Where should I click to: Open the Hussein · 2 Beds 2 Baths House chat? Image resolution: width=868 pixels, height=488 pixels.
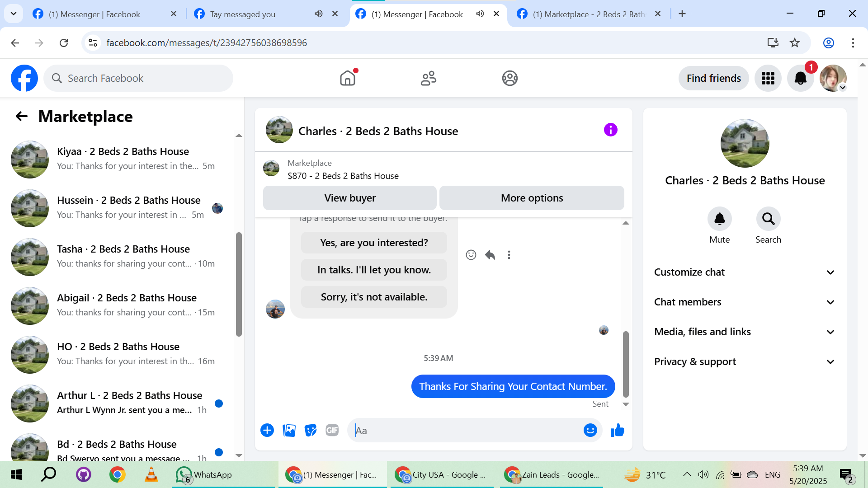[x=118, y=208]
